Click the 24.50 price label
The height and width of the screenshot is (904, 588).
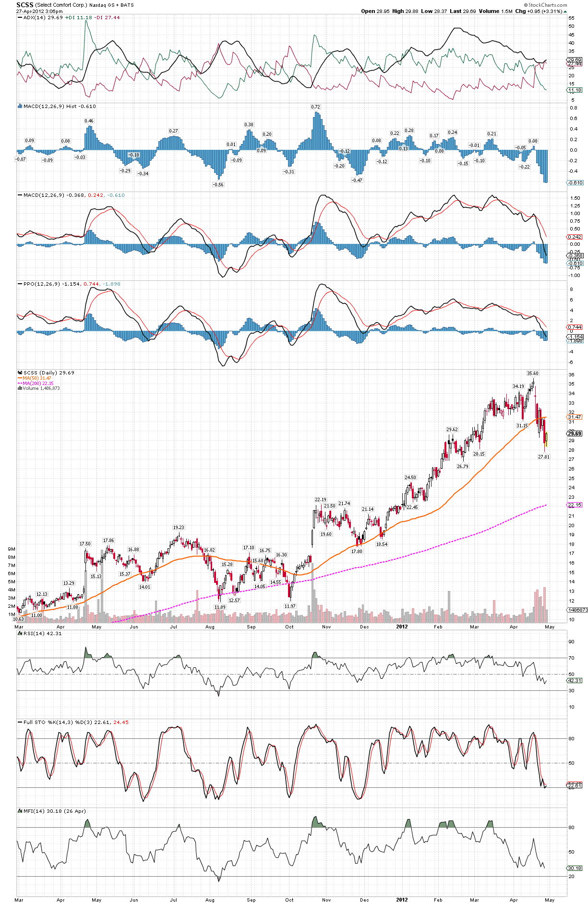tap(410, 478)
